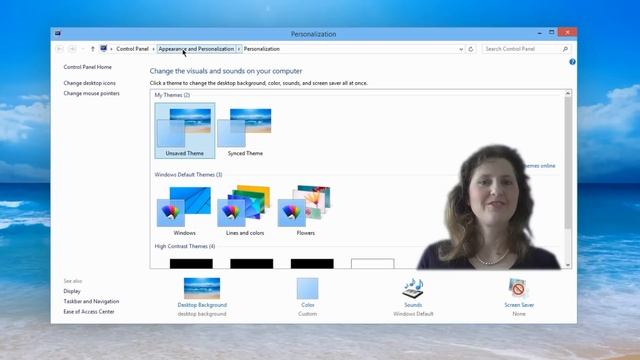
Task: Refresh the Personalization page
Action: point(471,49)
